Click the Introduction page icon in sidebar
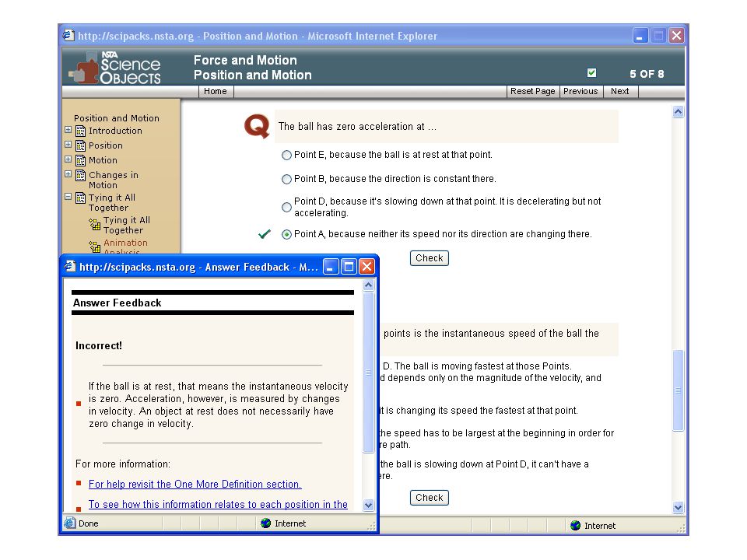Image resolution: width=747 pixels, height=560 pixels. [x=81, y=131]
